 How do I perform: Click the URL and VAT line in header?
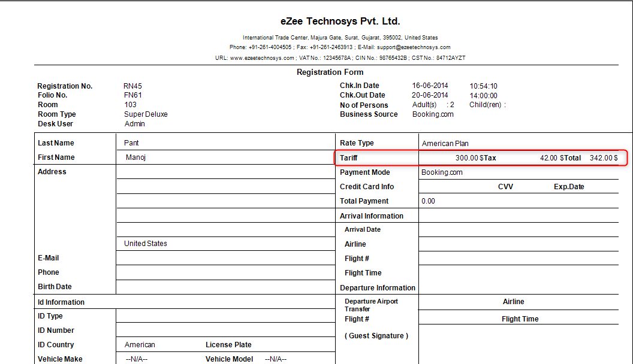pyautogui.click(x=340, y=58)
